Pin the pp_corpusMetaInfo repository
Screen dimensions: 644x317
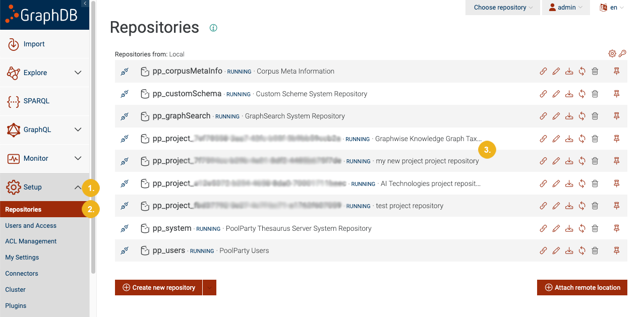point(616,71)
